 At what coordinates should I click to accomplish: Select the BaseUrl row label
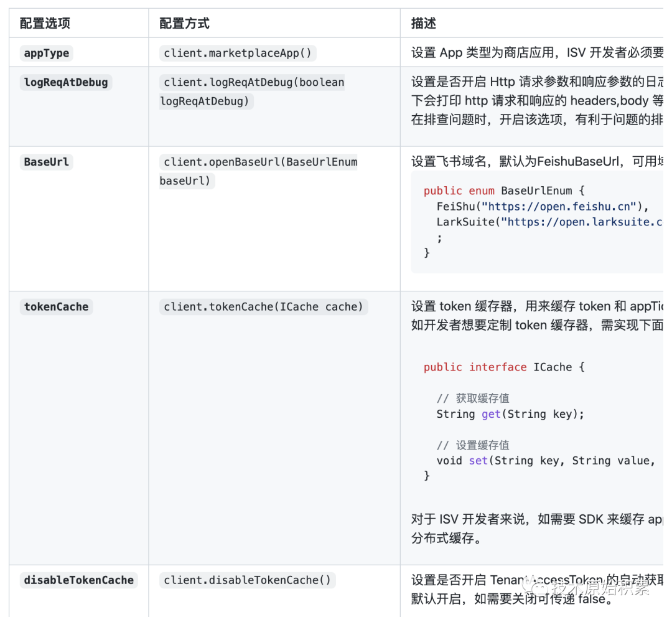point(46,162)
